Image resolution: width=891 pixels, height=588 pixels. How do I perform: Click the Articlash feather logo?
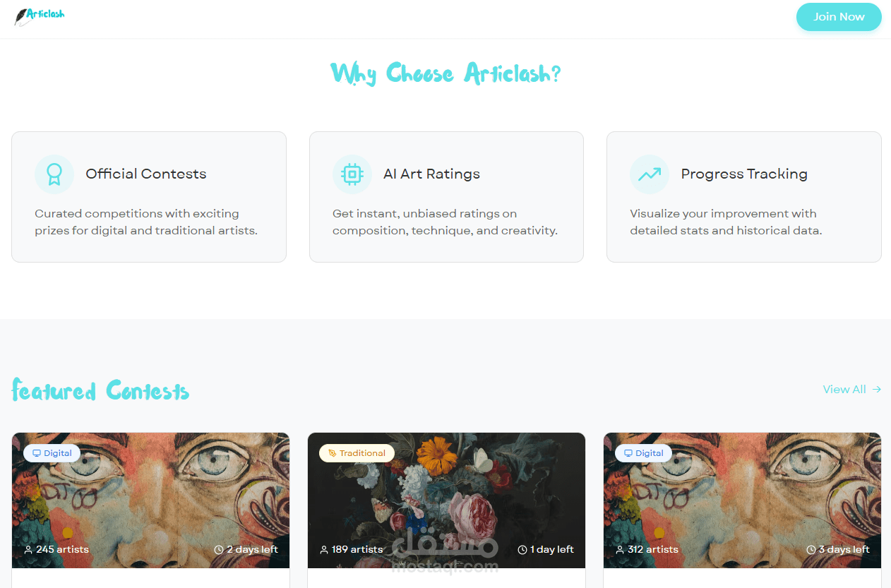(x=40, y=16)
